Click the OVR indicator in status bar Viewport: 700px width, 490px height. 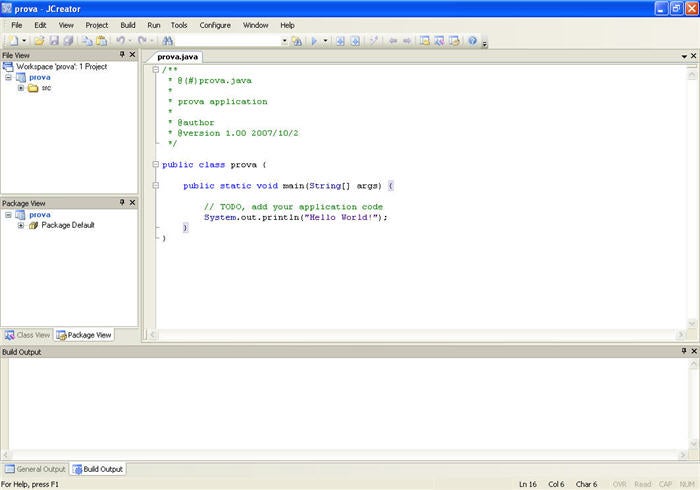tap(619, 484)
